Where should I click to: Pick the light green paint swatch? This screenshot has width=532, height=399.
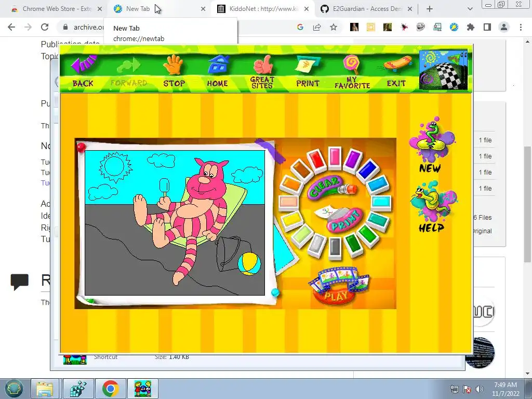[x=302, y=234]
